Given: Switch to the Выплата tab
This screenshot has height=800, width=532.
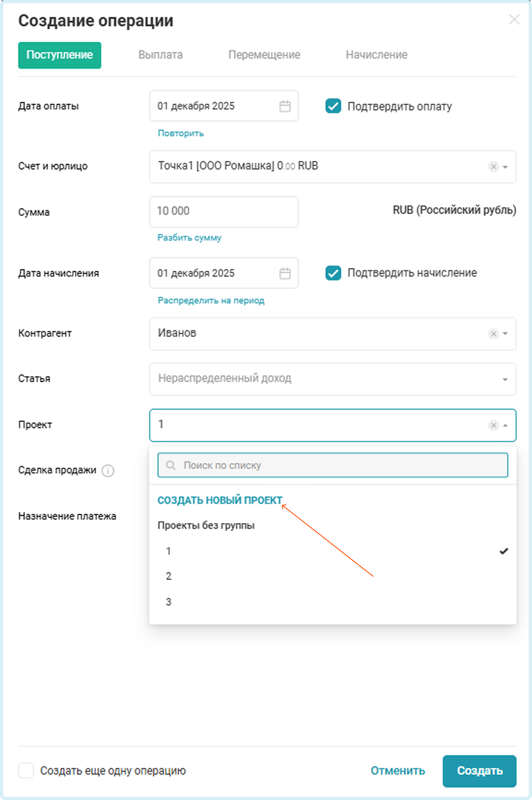Looking at the screenshot, I should [160, 55].
